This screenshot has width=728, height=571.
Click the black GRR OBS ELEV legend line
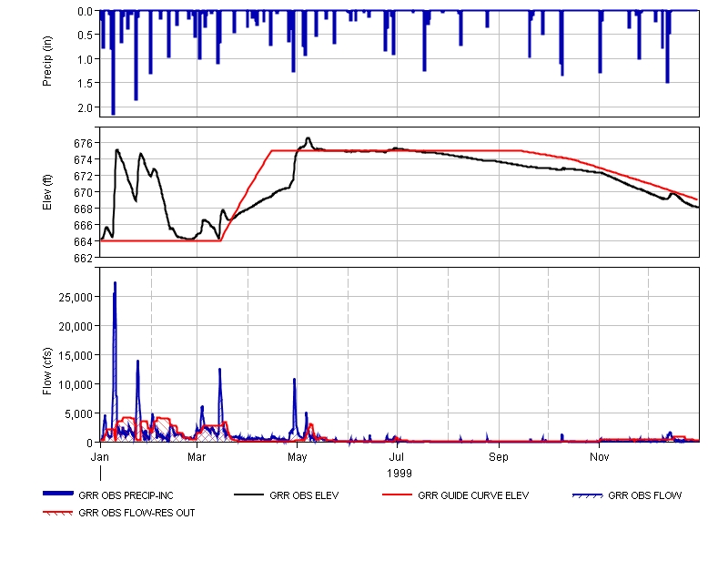point(249,495)
